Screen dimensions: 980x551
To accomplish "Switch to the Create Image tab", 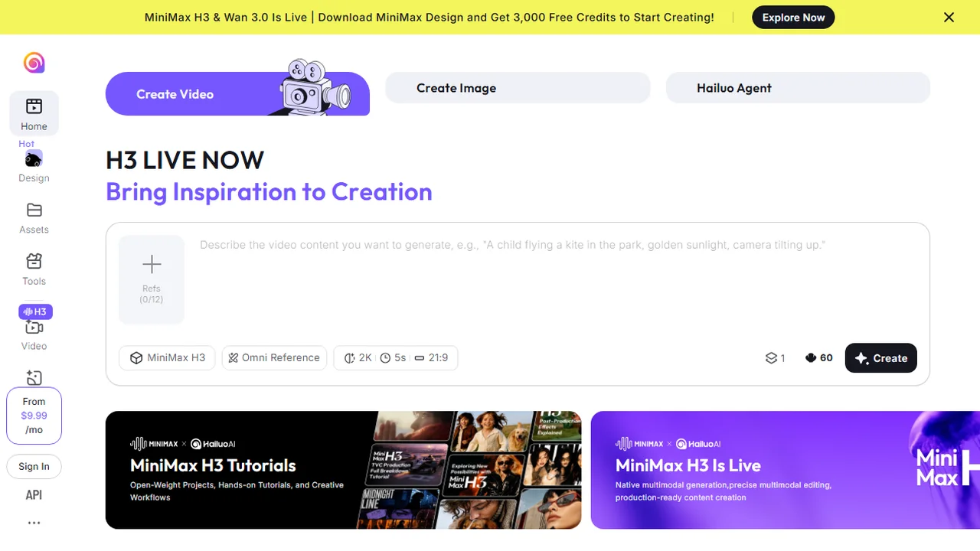I will [518, 88].
